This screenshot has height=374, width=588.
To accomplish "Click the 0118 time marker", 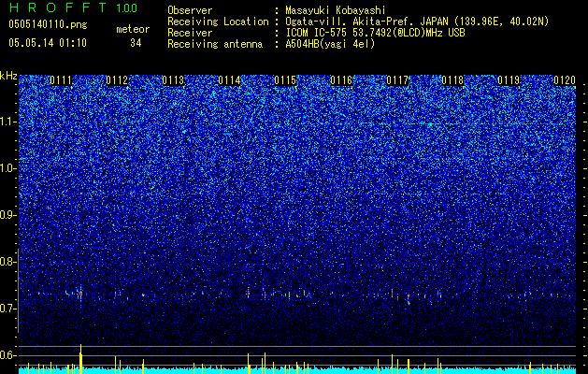I will click(x=453, y=80).
